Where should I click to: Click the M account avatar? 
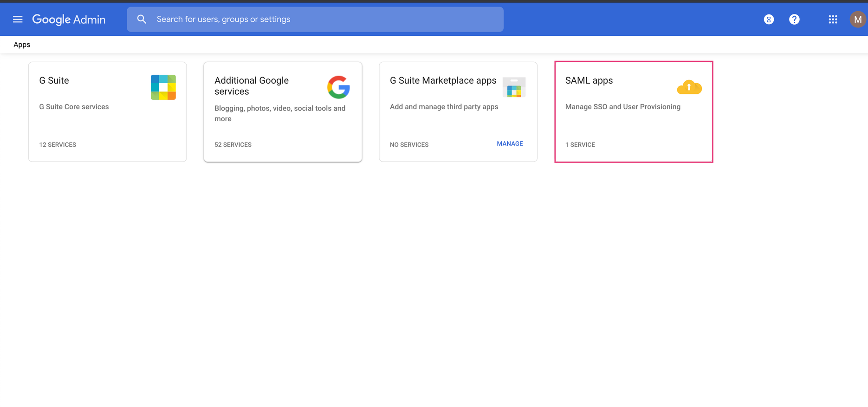[x=857, y=20]
